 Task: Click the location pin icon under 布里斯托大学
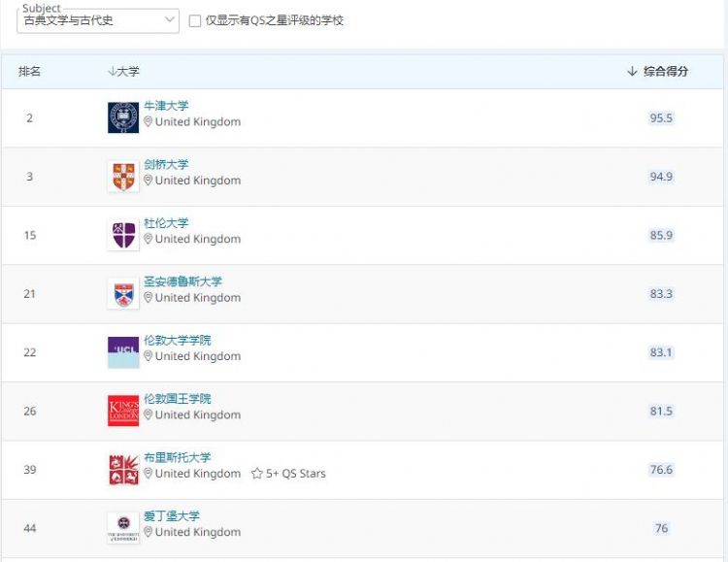pos(149,474)
